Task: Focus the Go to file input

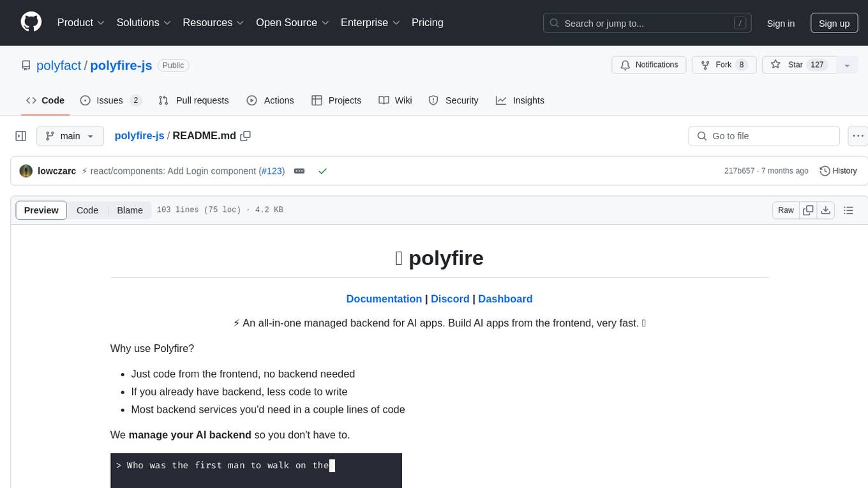Action: (x=764, y=136)
